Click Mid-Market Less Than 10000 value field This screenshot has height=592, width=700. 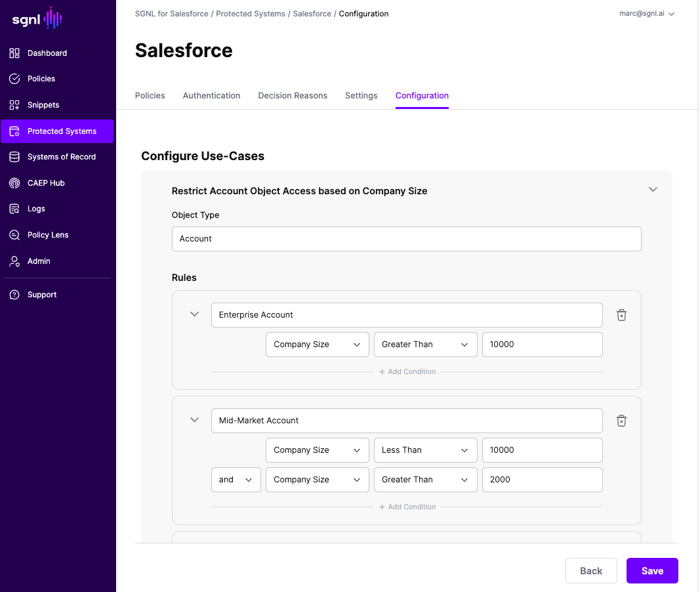pos(543,450)
